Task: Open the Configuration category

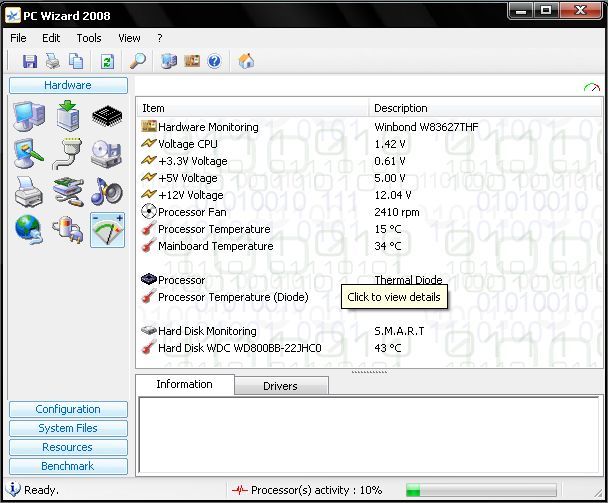Action: point(68,409)
